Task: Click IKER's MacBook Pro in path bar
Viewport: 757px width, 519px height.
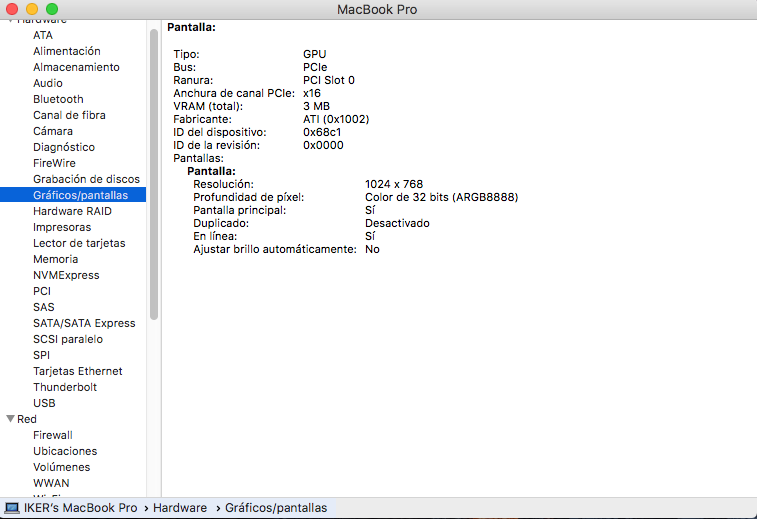Action: pyautogui.click(x=81, y=508)
